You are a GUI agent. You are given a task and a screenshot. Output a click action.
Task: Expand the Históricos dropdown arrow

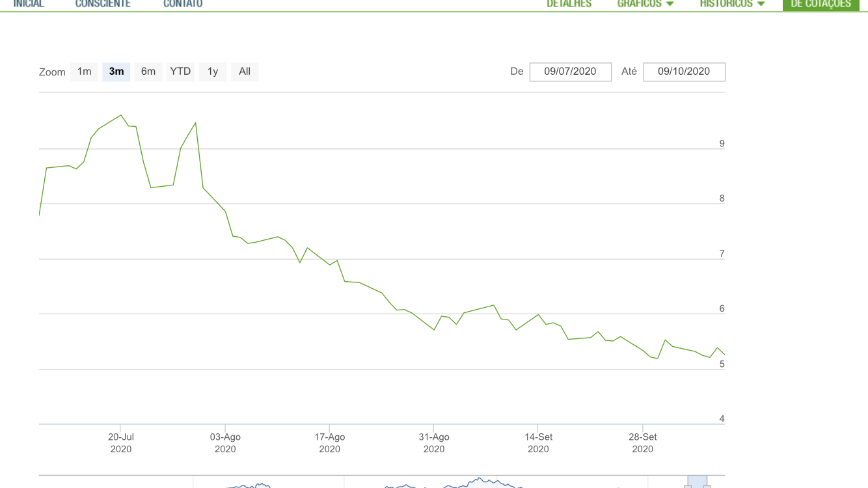tap(761, 5)
